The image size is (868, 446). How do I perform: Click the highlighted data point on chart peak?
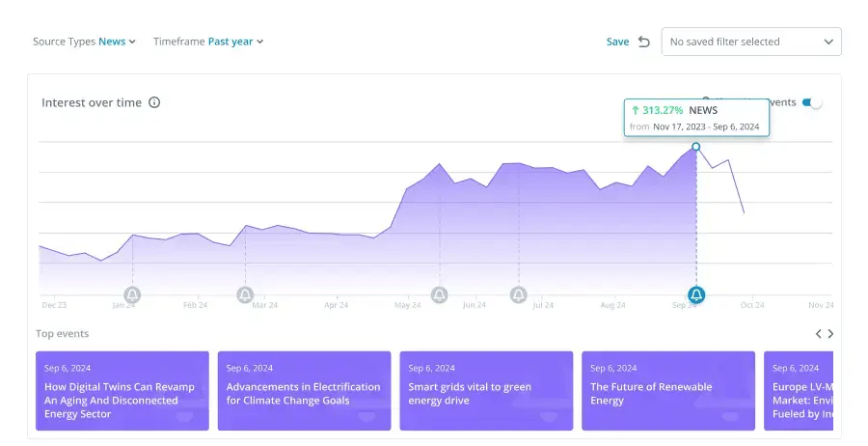tap(696, 147)
